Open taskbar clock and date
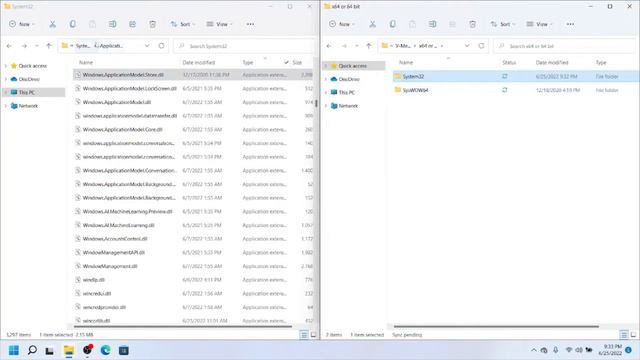Image resolution: width=640 pixels, height=360 pixels. click(610, 350)
